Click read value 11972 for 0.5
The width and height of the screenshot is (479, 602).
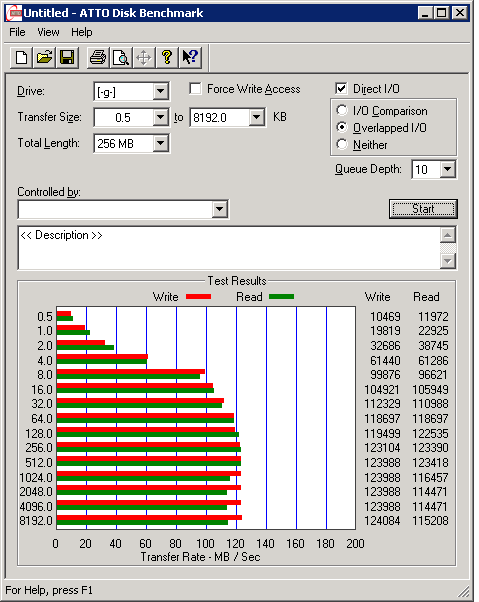point(433,317)
